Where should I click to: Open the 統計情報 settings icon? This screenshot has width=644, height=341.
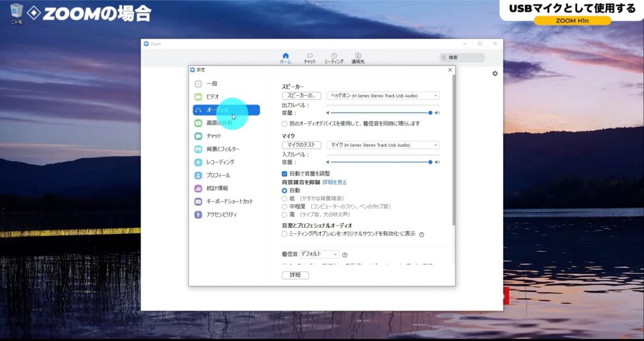[198, 189]
